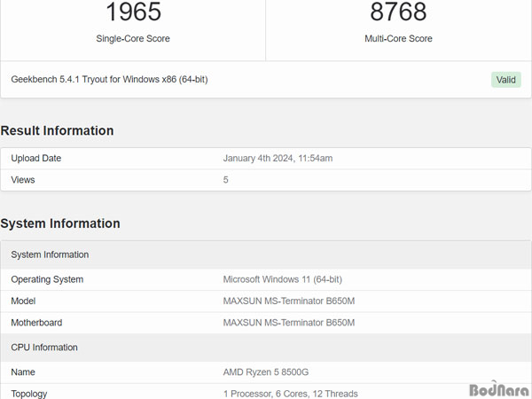
Task: Select the Single-Core Score value 1965
Action: pyautogui.click(x=133, y=12)
